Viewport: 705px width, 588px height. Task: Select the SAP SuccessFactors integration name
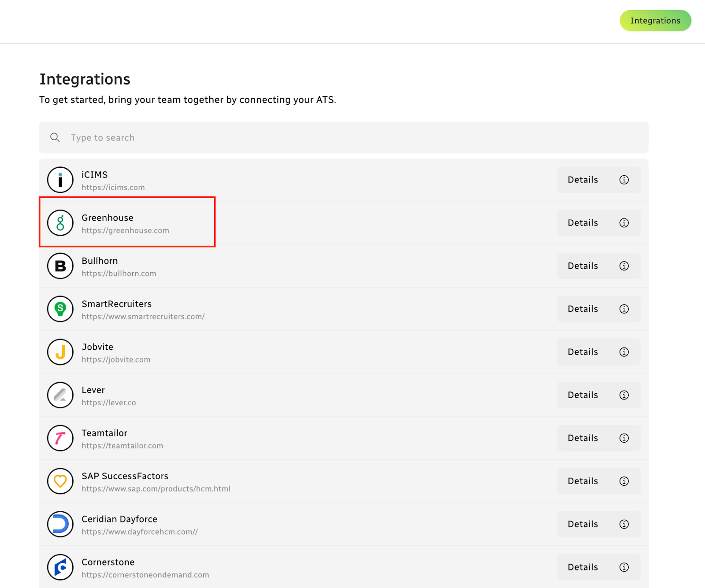click(x=125, y=476)
